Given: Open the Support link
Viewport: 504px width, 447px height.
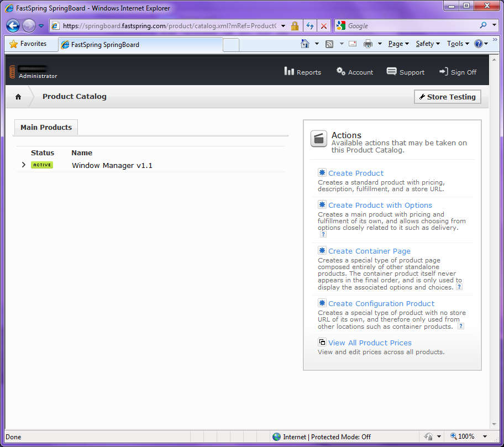Looking at the screenshot, I should click(405, 72).
